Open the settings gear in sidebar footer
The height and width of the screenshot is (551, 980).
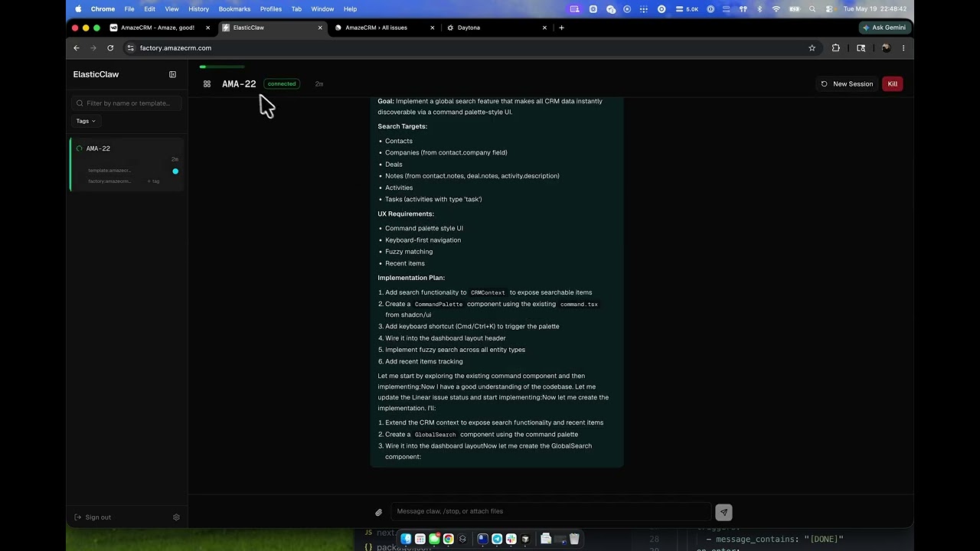[x=176, y=517]
